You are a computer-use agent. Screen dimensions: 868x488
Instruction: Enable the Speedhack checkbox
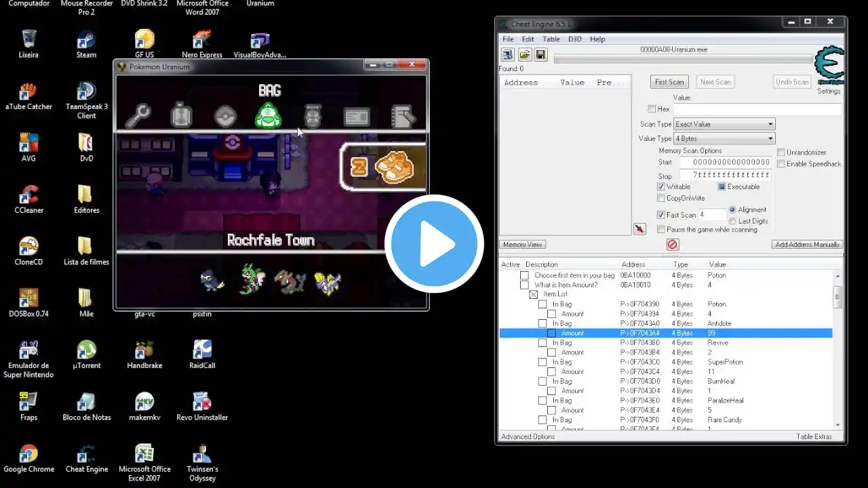pos(781,164)
